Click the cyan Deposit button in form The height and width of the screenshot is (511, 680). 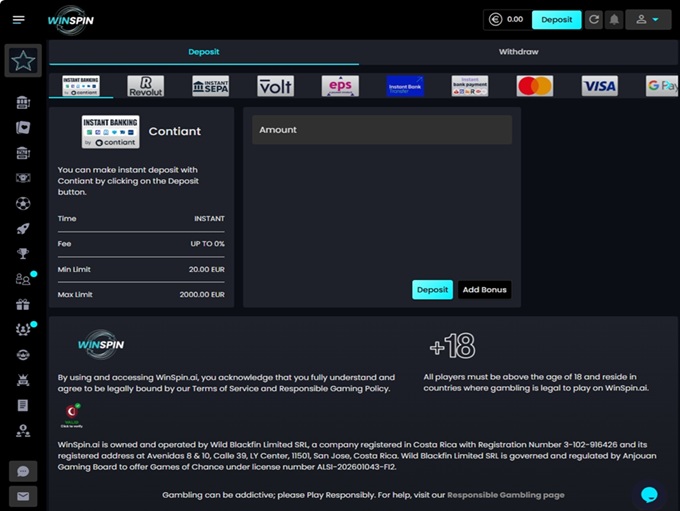point(432,290)
